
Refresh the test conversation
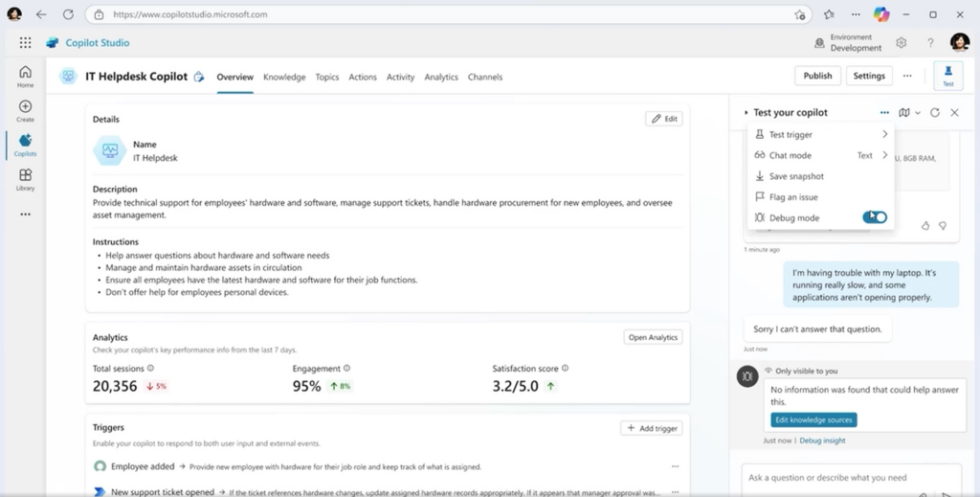coord(934,113)
